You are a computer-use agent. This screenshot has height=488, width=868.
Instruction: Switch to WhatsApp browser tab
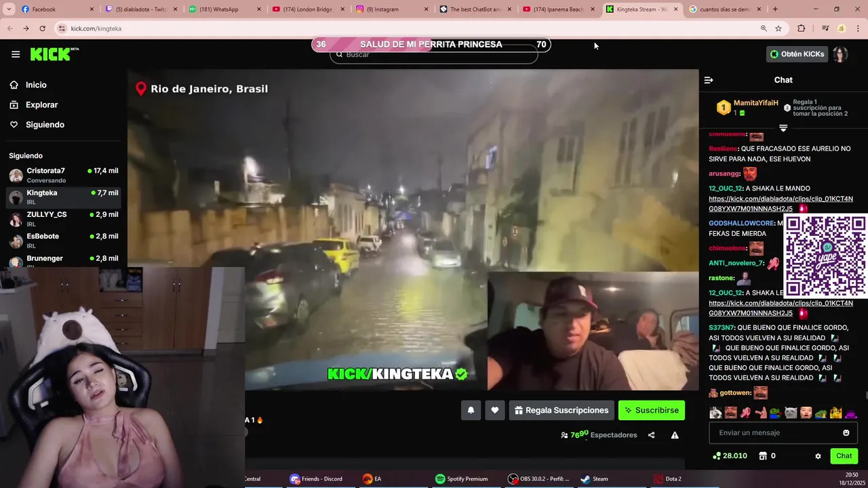click(x=224, y=9)
